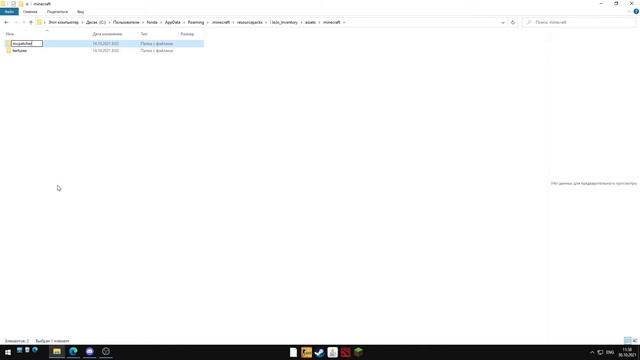The height and width of the screenshot is (360, 640).
Task: Click the Forward navigation arrow
Action: pos(16,22)
